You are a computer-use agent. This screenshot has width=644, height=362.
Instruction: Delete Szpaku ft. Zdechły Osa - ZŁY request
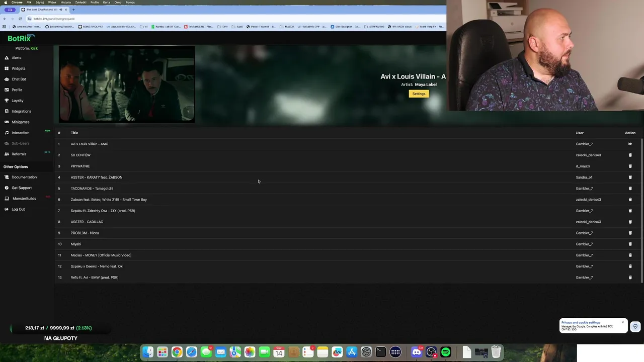click(x=630, y=211)
